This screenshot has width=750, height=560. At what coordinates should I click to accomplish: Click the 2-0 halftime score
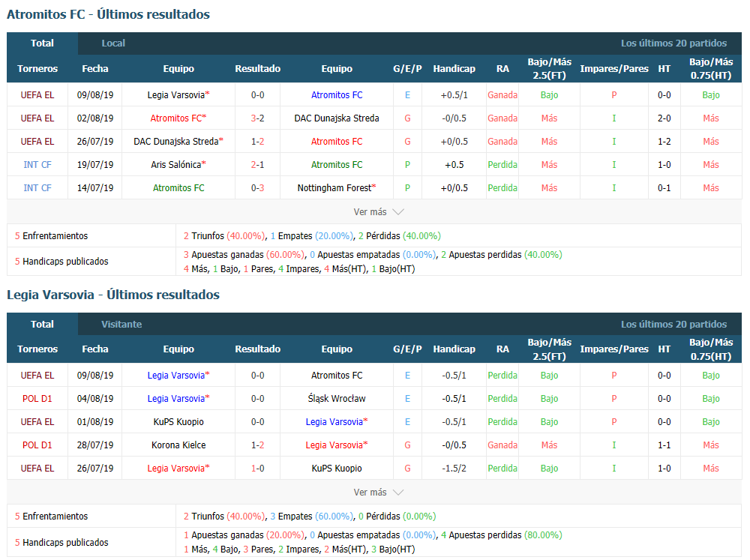[664, 118]
